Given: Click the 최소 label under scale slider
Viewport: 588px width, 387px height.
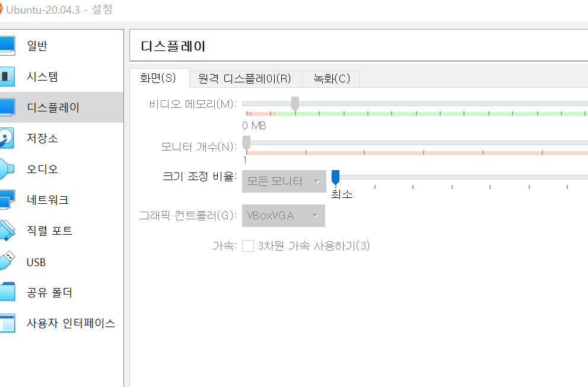Looking at the screenshot, I should [342, 194].
